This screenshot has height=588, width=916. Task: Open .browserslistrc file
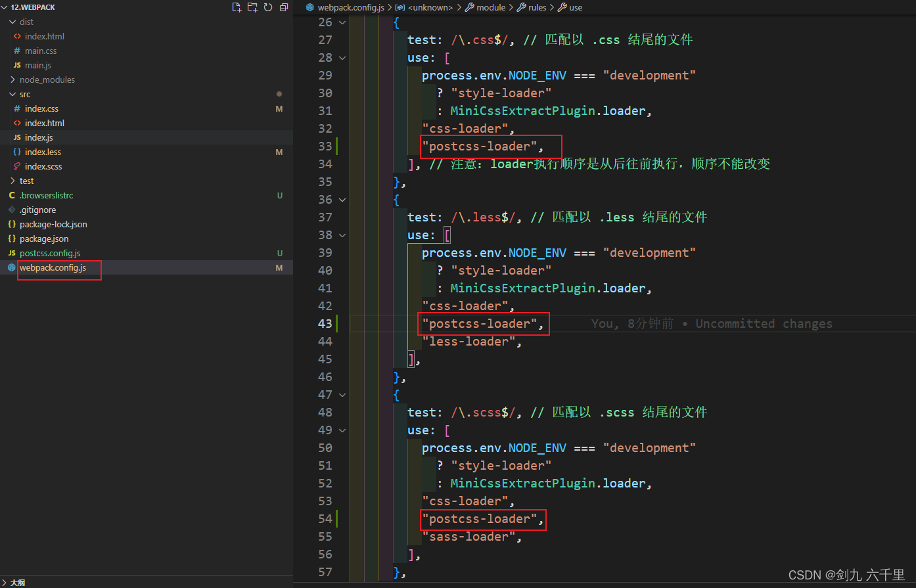click(x=46, y=195)
